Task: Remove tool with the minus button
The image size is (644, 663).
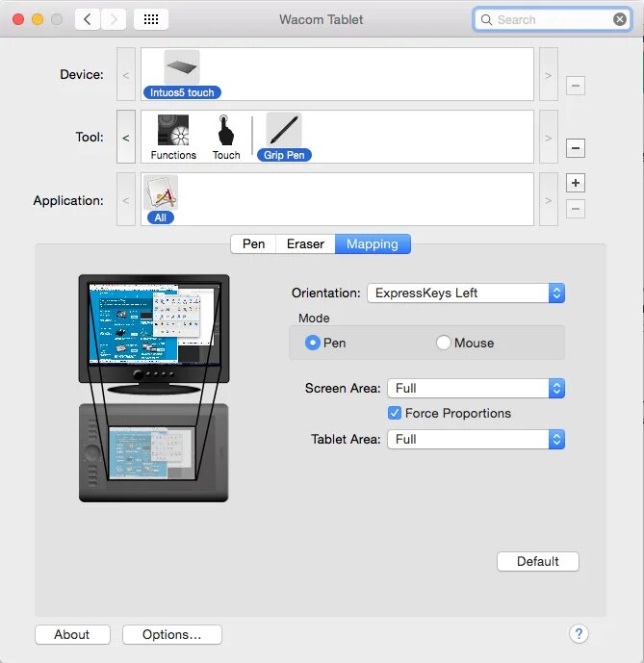Action: click(576, 148)
